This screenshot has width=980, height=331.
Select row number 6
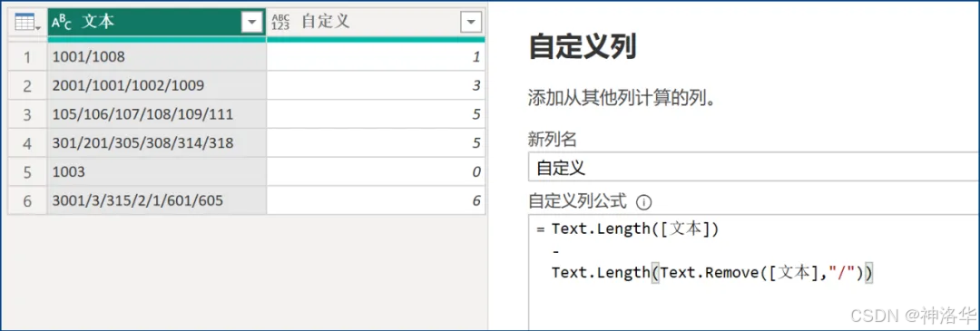27,200
